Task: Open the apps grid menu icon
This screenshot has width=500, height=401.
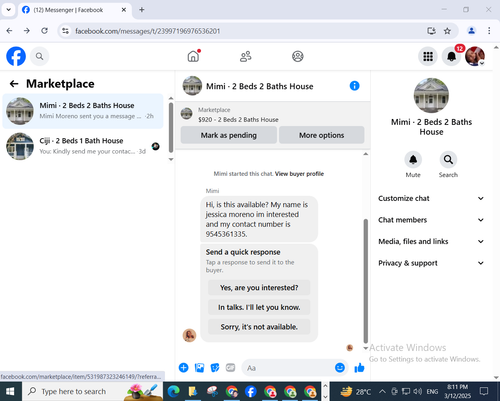Action: [428, 56]
